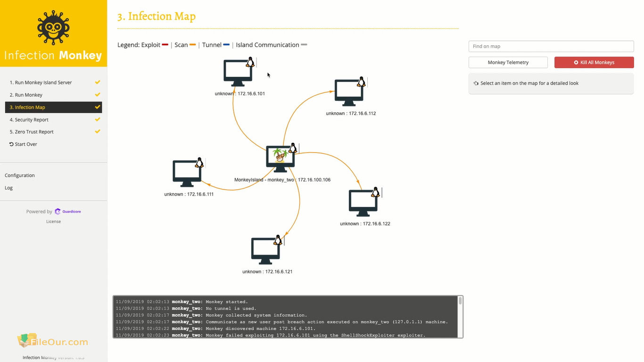This screenshot has width=644, height=362.
Task: Click the checkmark beside Run Monkey
Action: [98, 94]
